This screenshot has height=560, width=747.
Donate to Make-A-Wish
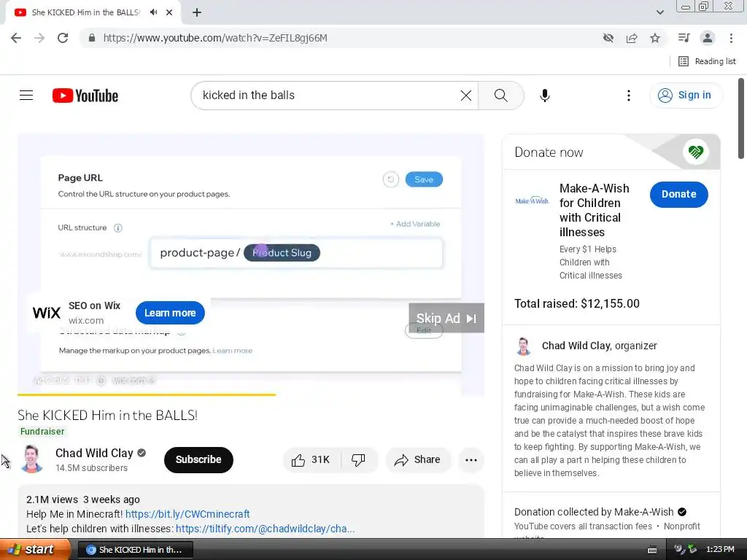(x=678, y=194)
